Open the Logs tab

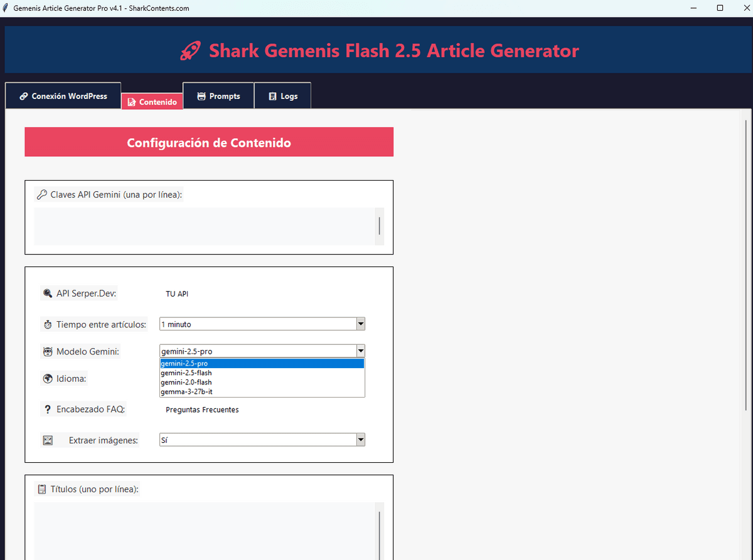tap(282, 96)
